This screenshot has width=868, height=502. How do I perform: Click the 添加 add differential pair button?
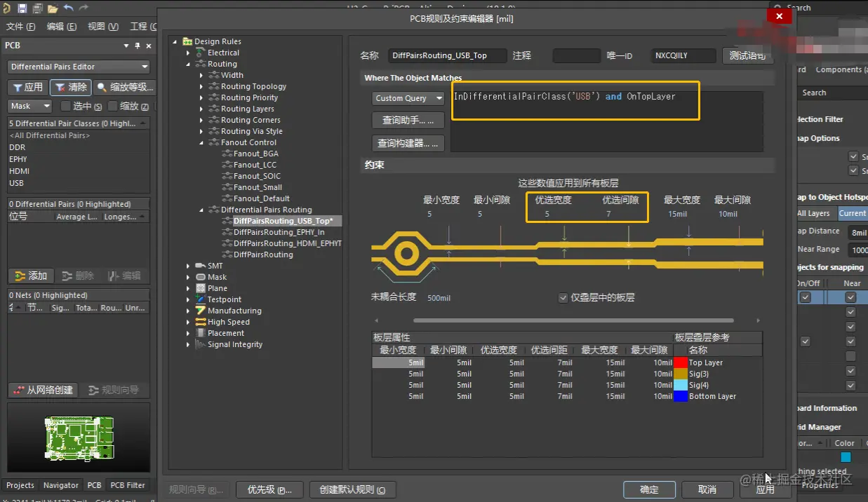[x=30, y=276]
